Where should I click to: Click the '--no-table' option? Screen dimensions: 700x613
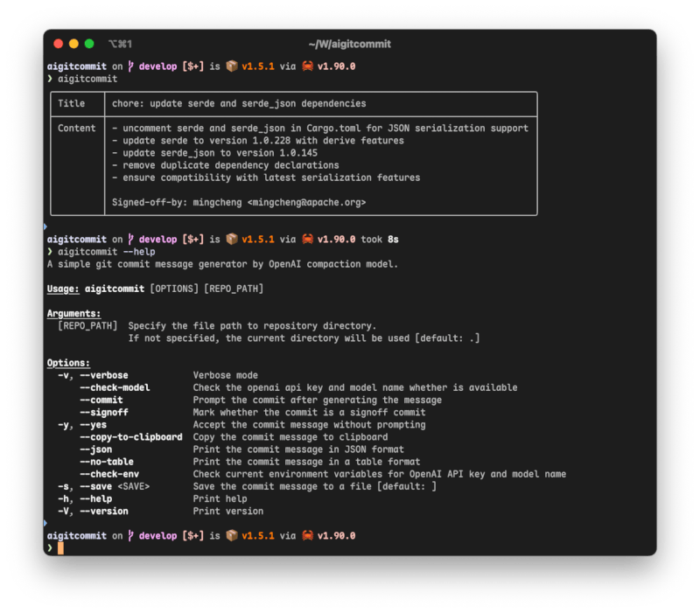click(x=107, y=462)
